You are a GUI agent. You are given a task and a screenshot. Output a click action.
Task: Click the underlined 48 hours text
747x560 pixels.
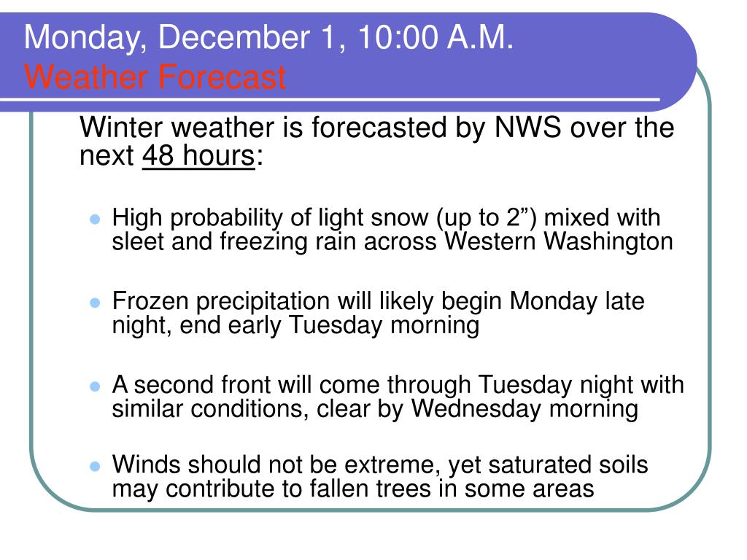tap(198, 155)
